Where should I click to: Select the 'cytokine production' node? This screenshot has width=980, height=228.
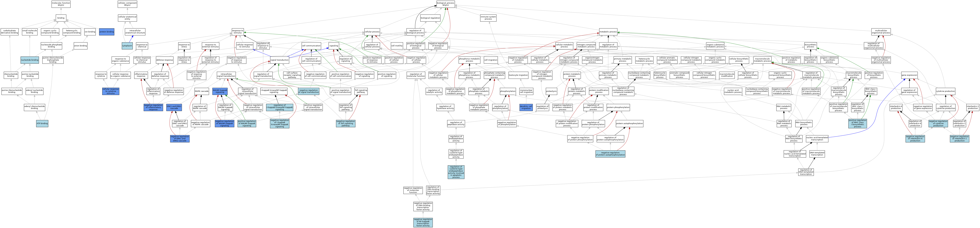945,91
